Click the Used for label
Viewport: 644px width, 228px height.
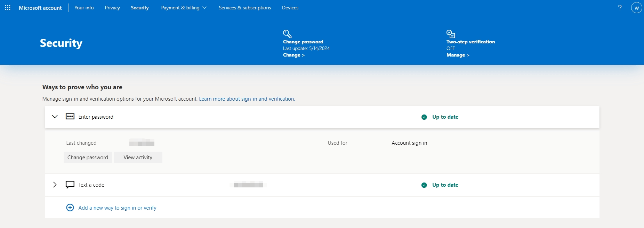tap(337, 143)
